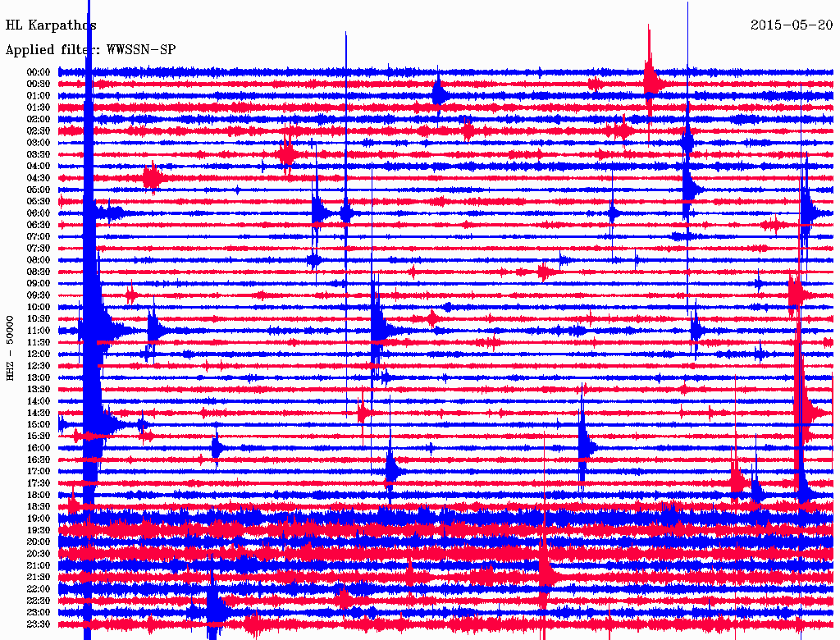Select the 21:30 time label
This screenshot has height=640, width=840.
39,578
